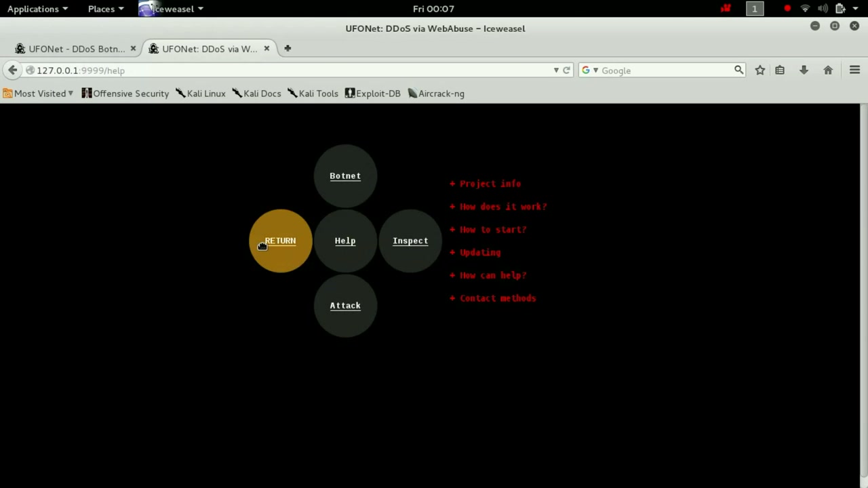The width and height of the screenshot is (868, 488).
Task: Bookmark this page with the star icon
Action: point(760,70)
